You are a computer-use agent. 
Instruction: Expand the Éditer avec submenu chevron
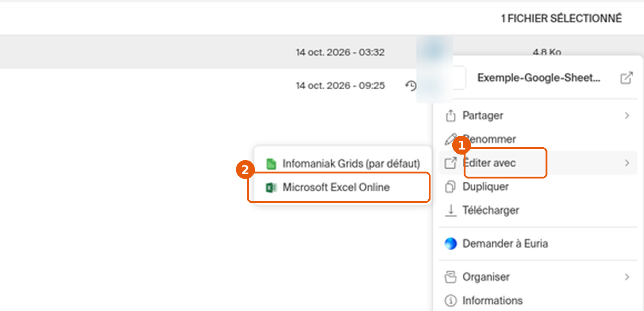(627, 163)
